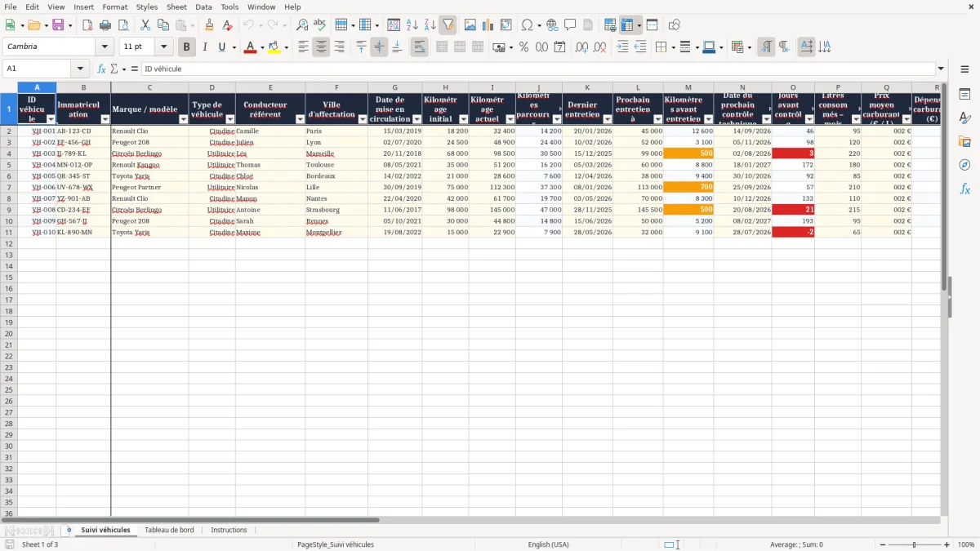
Task: Click the Increase Indent icon
Action: pyautogui.click(x=622, y=47)
